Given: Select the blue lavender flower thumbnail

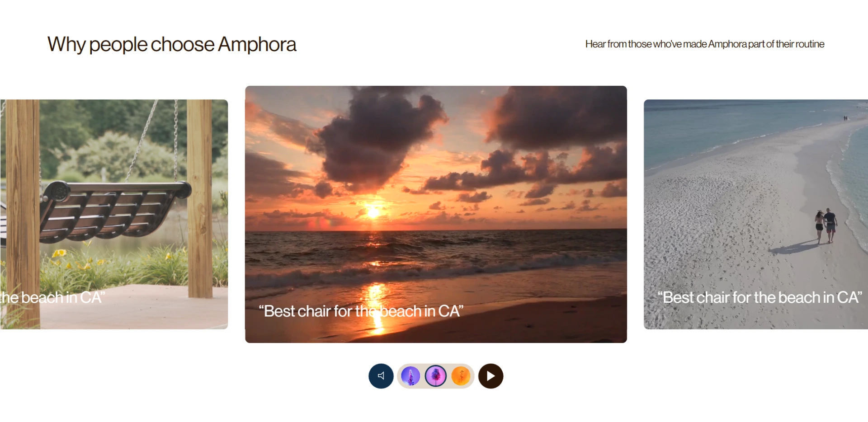Looking at the screenshot, I should [x=410, y=376].
